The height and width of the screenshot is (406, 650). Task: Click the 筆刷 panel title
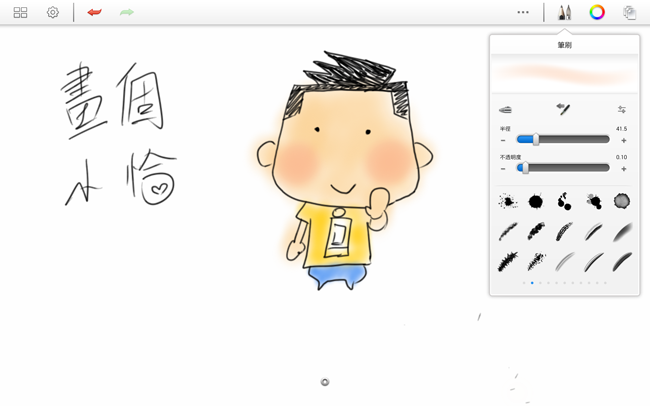pos(565,45)
